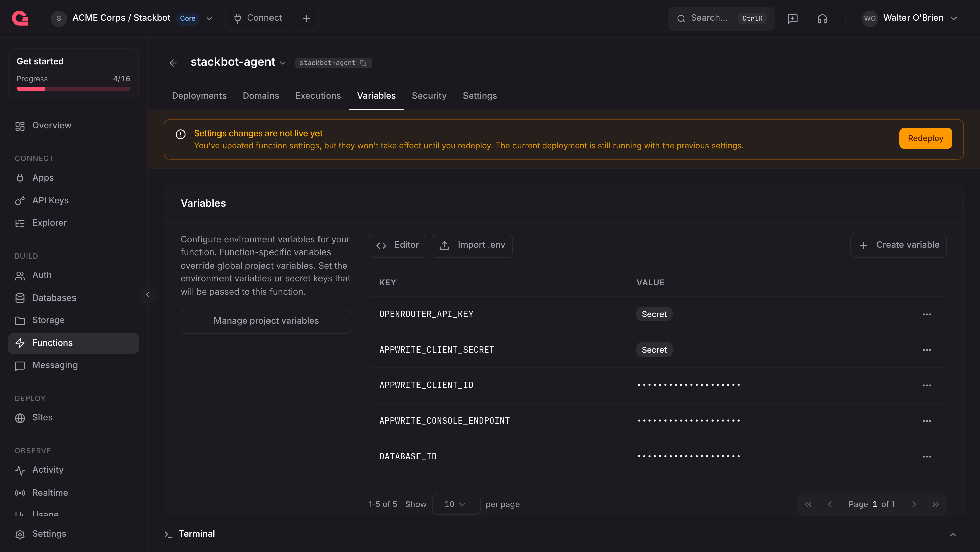Click Manage project variables button
980x552 pixels.
[266, 321]
